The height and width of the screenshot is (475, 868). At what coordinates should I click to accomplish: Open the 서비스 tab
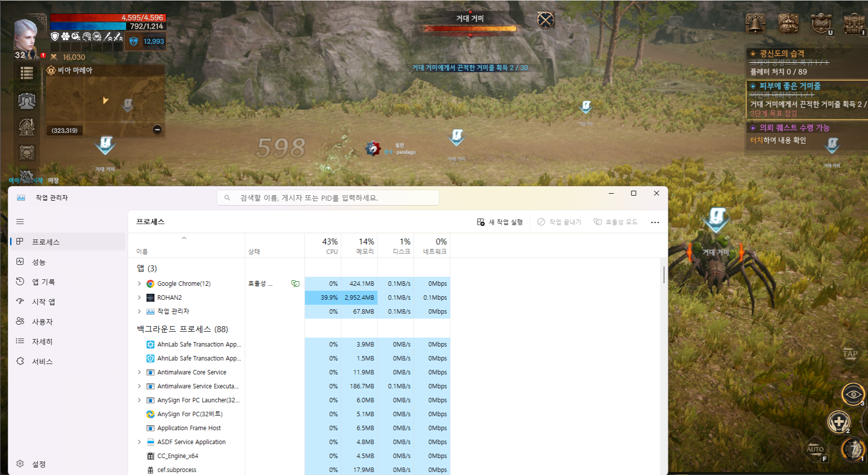click(x=68, y=361)
